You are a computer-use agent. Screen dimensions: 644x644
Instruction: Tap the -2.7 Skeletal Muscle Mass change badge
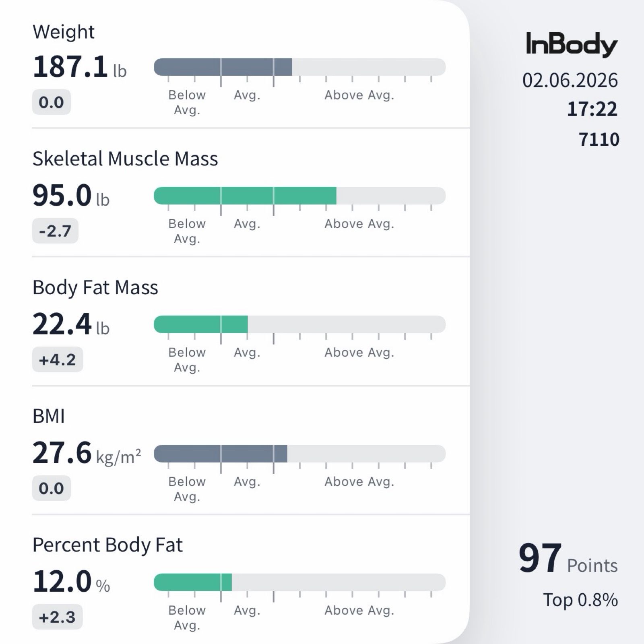coord(55,231)
